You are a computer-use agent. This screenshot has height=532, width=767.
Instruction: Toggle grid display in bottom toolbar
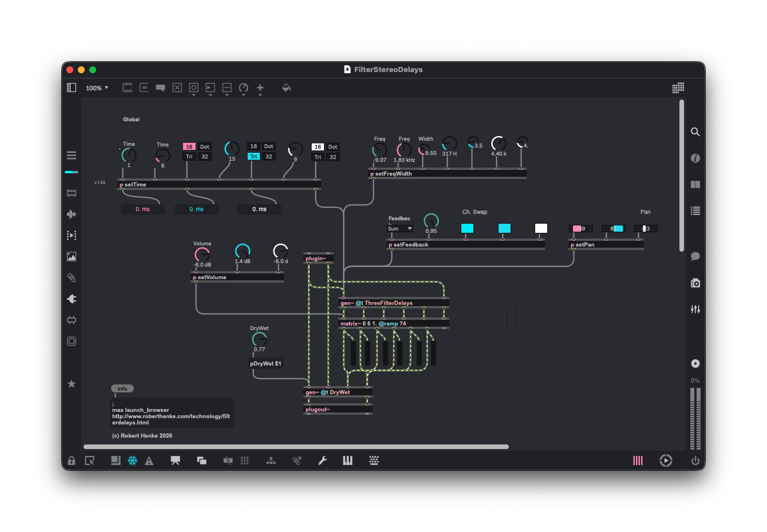(245, 460)
